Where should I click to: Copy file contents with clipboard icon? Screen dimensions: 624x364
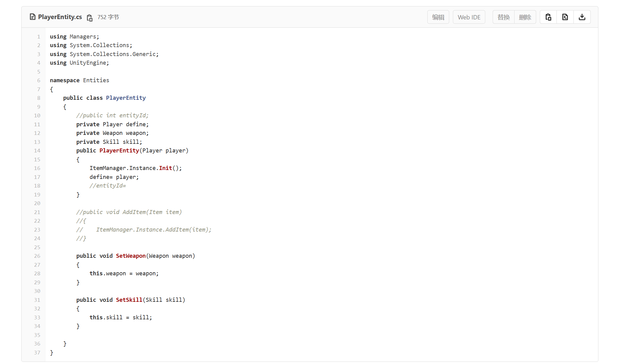pos(548,17)
